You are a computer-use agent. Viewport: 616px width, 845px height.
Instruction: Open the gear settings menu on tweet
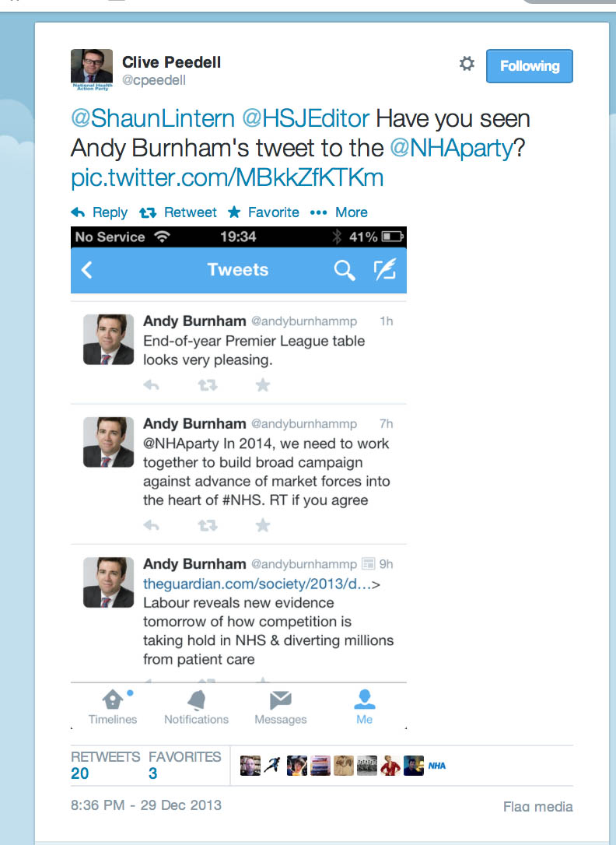[x=467, y=64]
